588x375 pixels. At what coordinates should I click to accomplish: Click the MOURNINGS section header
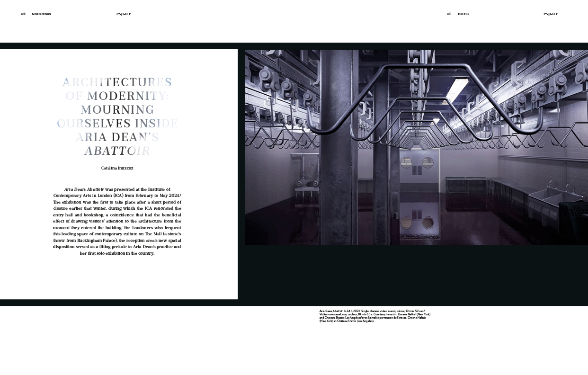coord(41,14)
